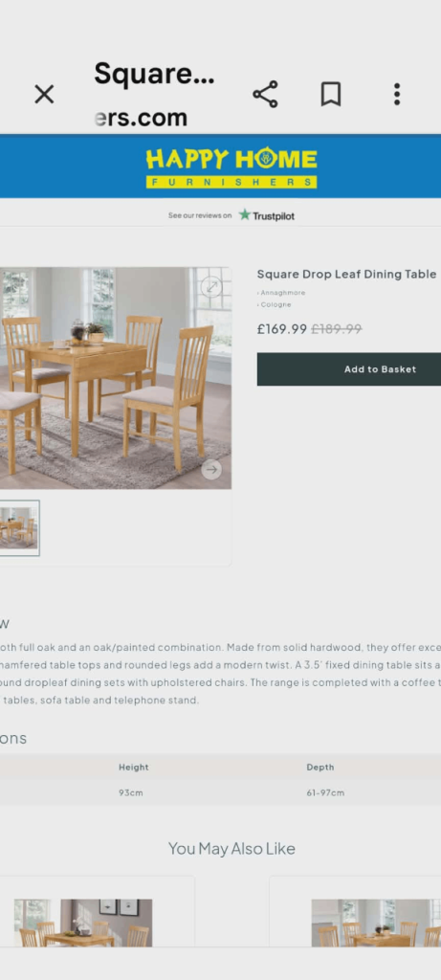Open the Cologne breadcrumb link
Viewport: 441px width, 980px height.
275,305
